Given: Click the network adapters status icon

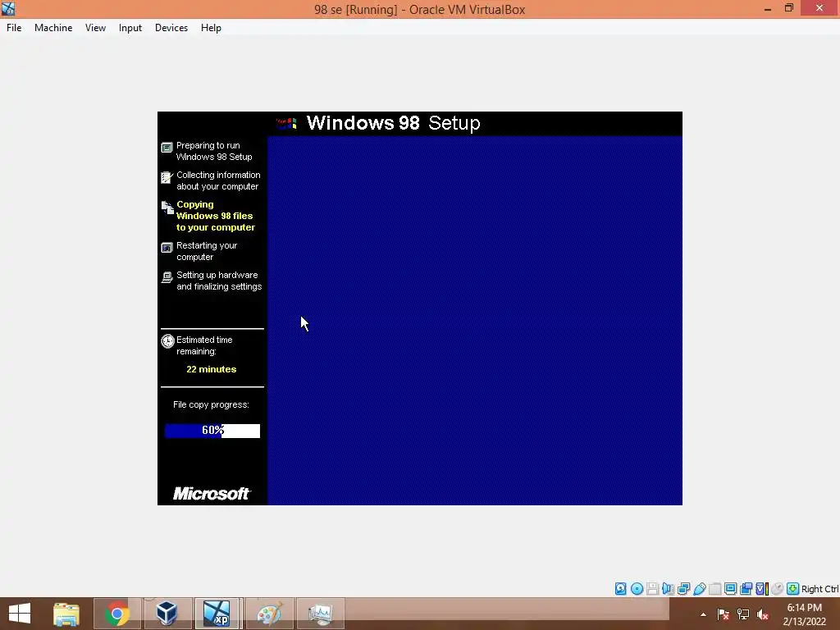Looking at the screenshot, I should point(683,589).
